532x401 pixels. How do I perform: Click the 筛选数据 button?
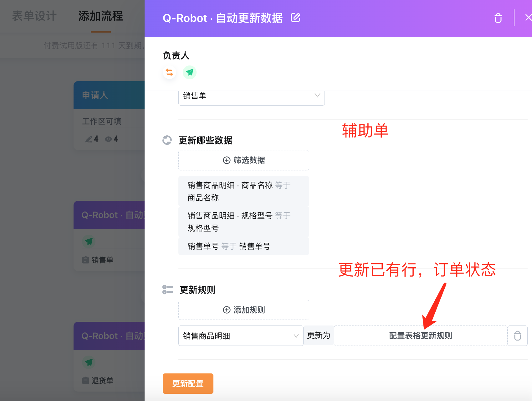pos(244,160)
